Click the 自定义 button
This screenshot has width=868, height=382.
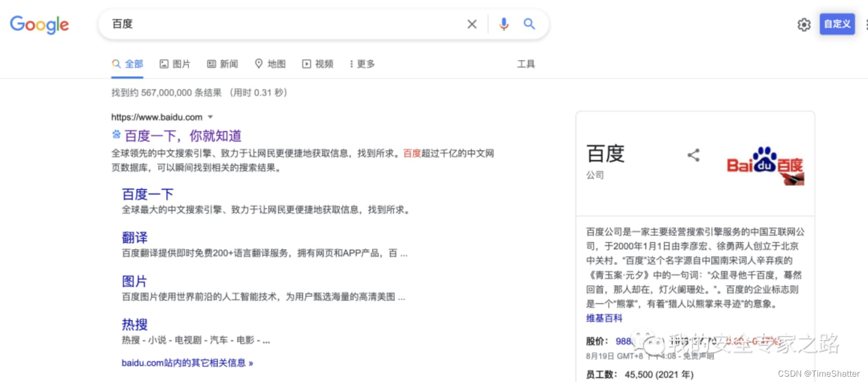click(x=837, y=24)
